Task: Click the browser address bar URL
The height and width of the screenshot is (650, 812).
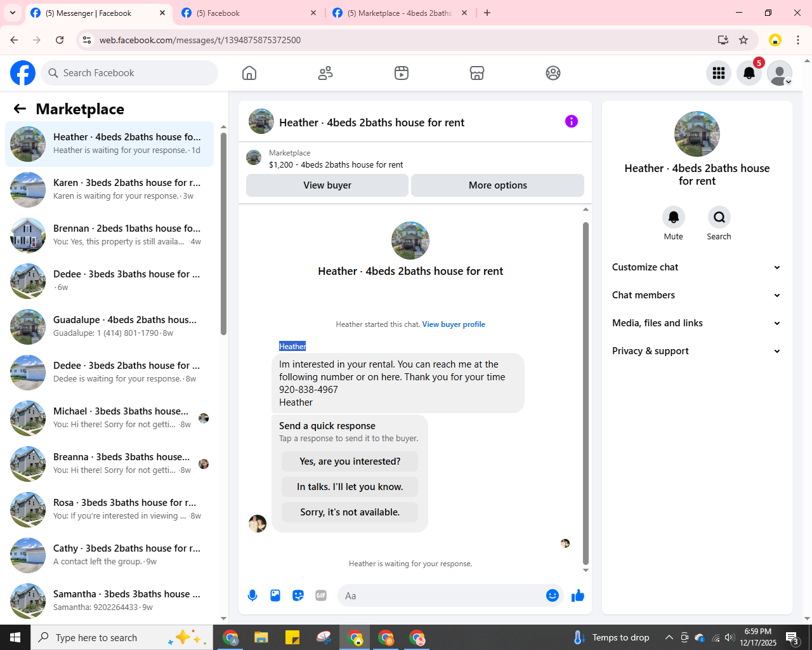Action: click(200, 40)
